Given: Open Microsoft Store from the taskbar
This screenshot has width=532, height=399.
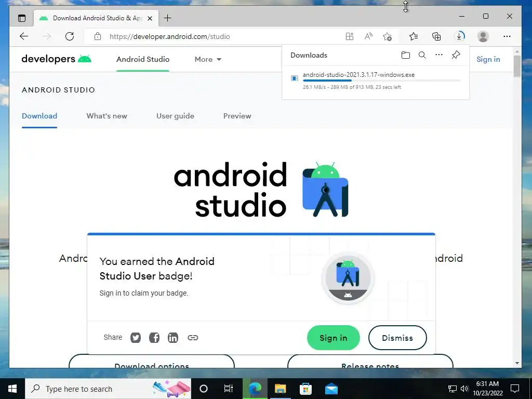Looking at the screenshot, I should click(x=305, y=389).
